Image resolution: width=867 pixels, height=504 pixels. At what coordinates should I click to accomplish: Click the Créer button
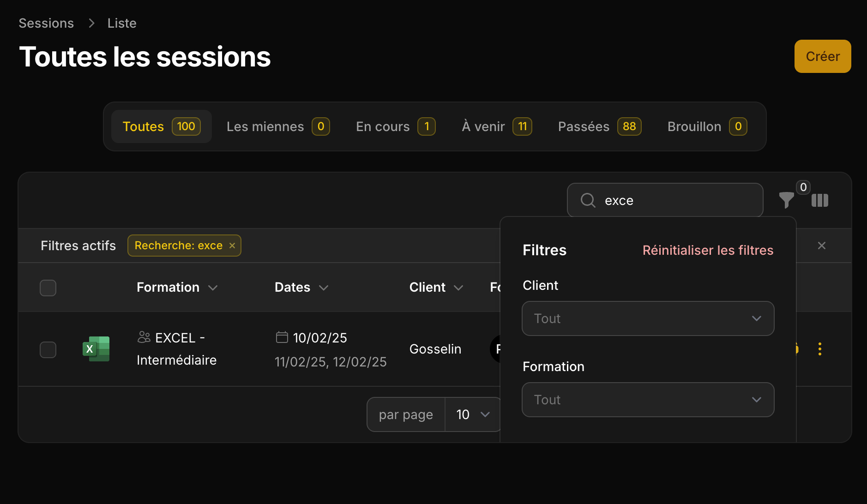coord(822,56)
